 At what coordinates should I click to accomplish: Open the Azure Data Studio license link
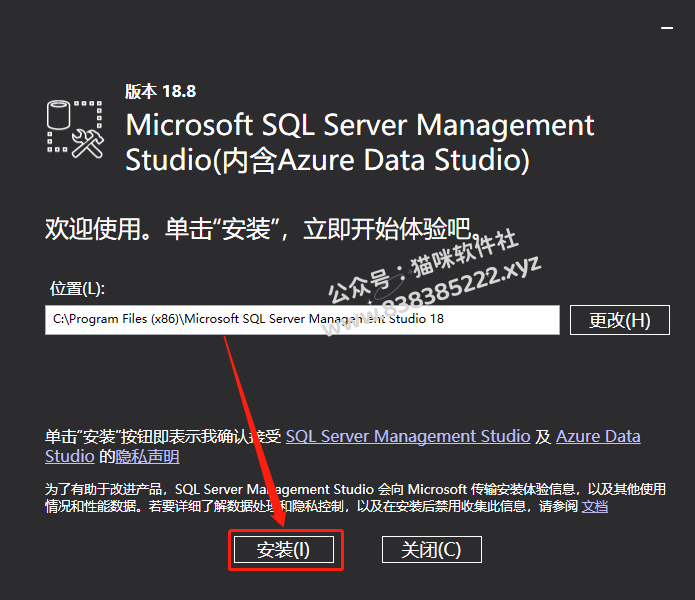coord(598,436)
